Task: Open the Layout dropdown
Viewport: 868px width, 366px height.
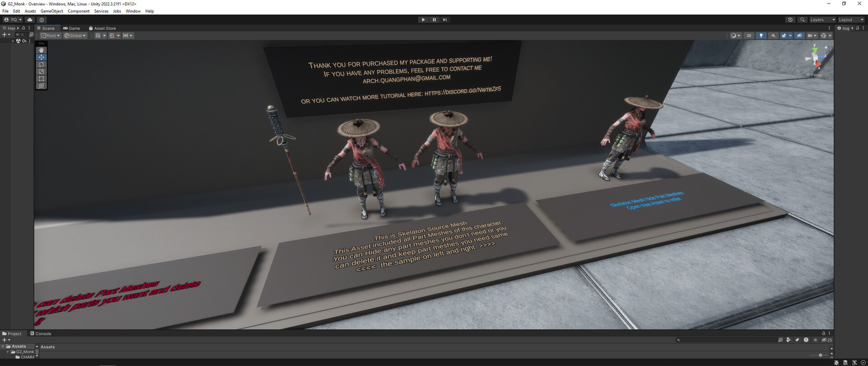Action: (x=851, y=20)
